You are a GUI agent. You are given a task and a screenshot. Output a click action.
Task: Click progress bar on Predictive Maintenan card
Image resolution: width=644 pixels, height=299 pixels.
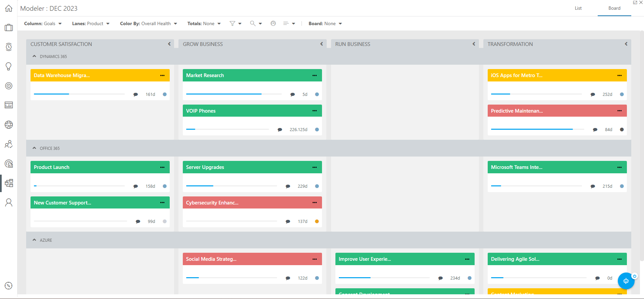click(537, 129)
